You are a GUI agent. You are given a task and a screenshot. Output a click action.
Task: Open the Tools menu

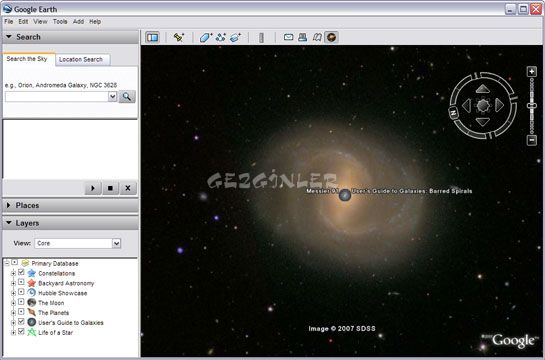(x=60, y=22)
